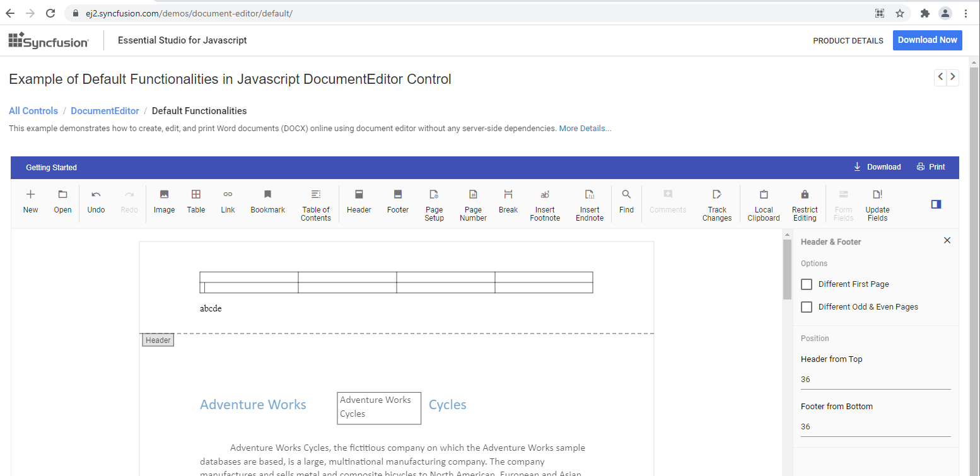Click the Header from Top field
The width and height of the screenshot is (980, 476).
pos(875,380)
